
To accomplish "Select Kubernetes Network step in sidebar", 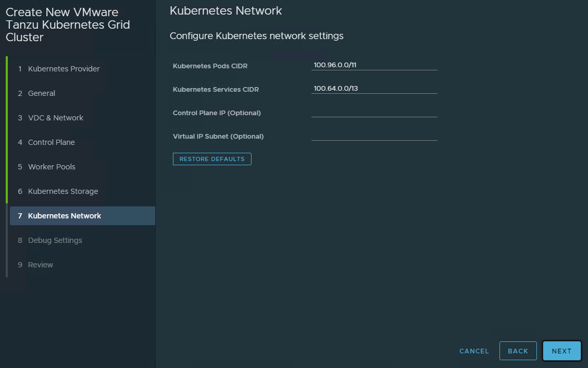I will coord(65,216).
